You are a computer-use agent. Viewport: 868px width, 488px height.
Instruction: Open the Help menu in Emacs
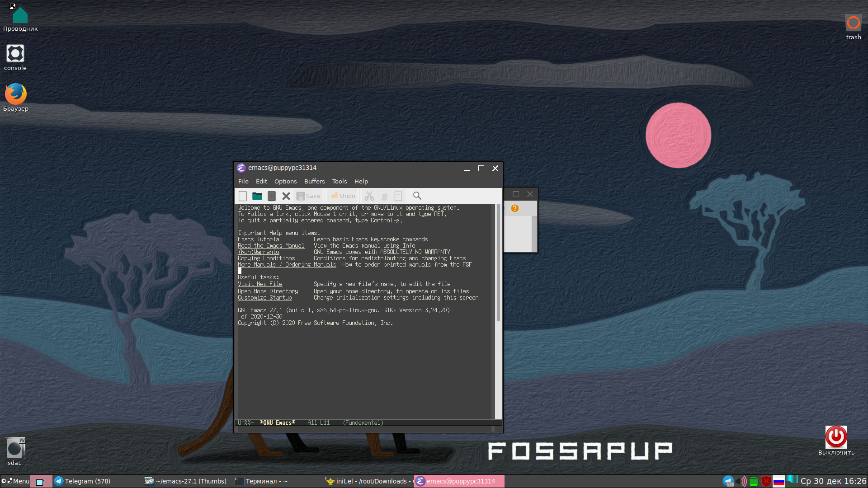tap(361, 181)
